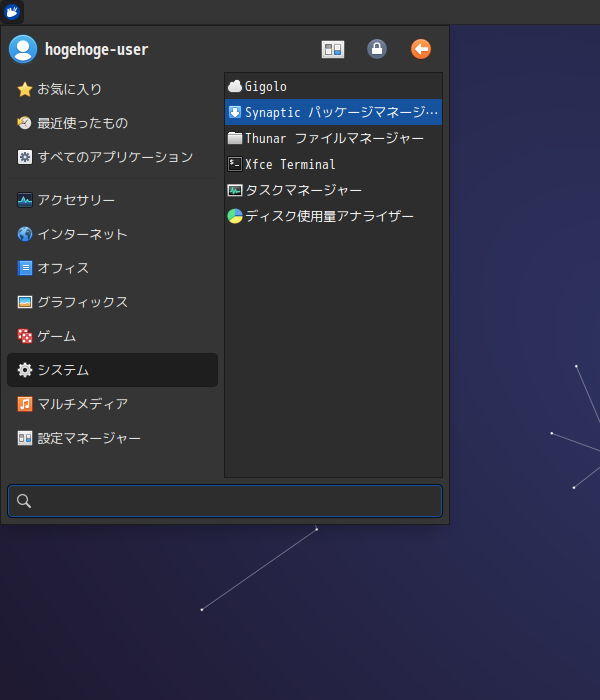Select グラフィックス category
This screenshot has width=600, height=700.
coord(112,302)
